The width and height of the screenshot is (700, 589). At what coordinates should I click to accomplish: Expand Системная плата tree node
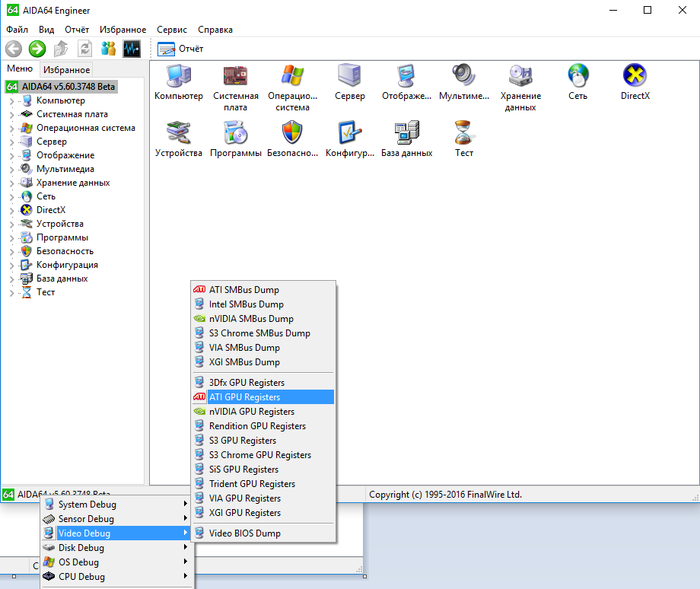11,115
